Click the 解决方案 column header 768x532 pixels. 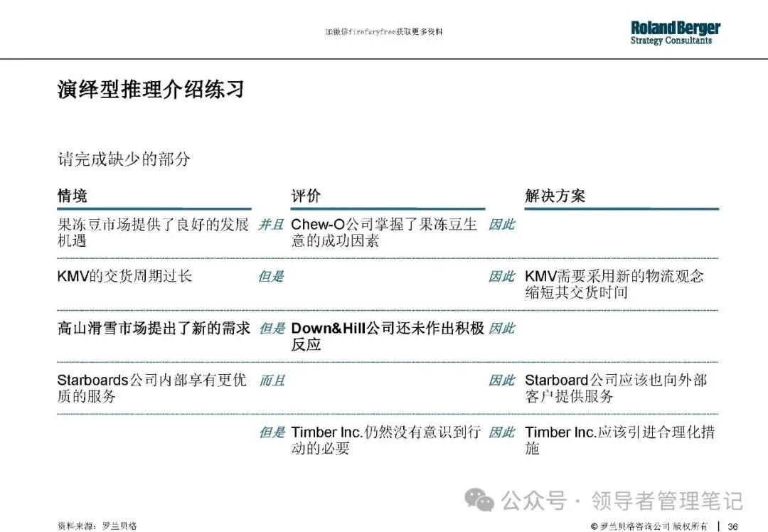tap(555, 196)
